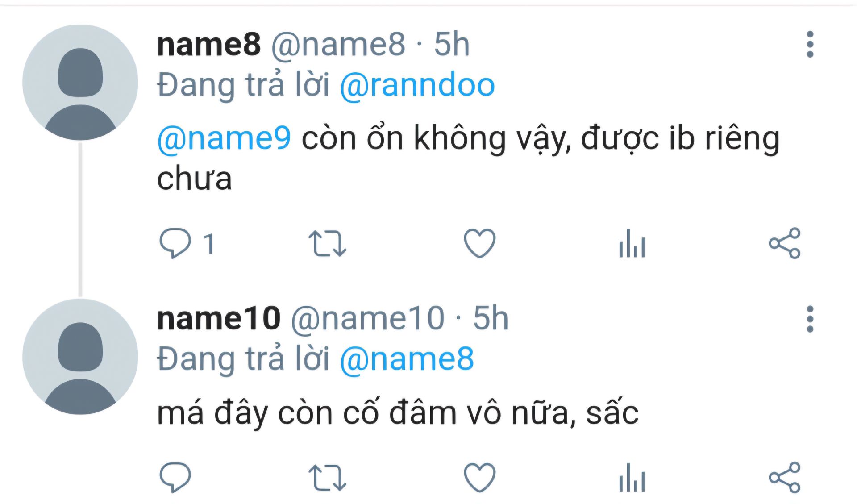The image size is (857, 504).
Task: Open more options on name10's tweet
Action: click(810, 319)
